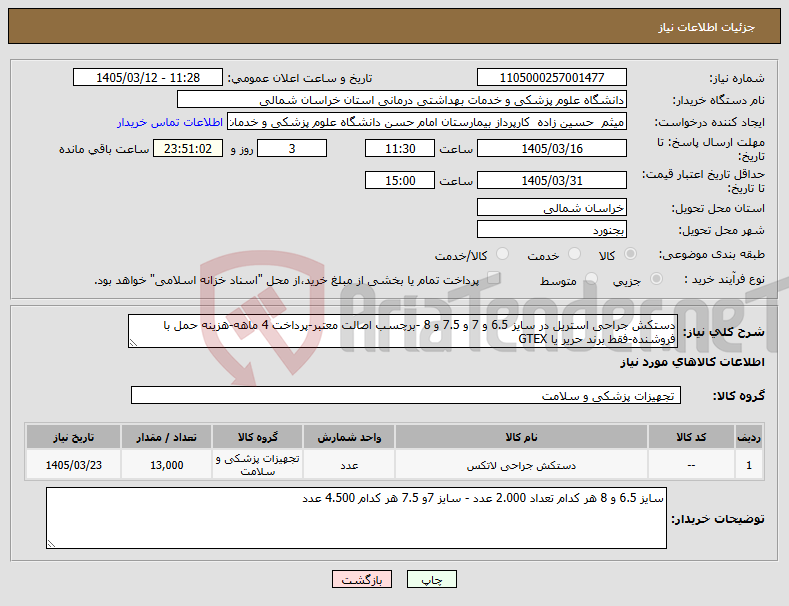
Task: Click the print button چاپ
Action: pos(432,579)
